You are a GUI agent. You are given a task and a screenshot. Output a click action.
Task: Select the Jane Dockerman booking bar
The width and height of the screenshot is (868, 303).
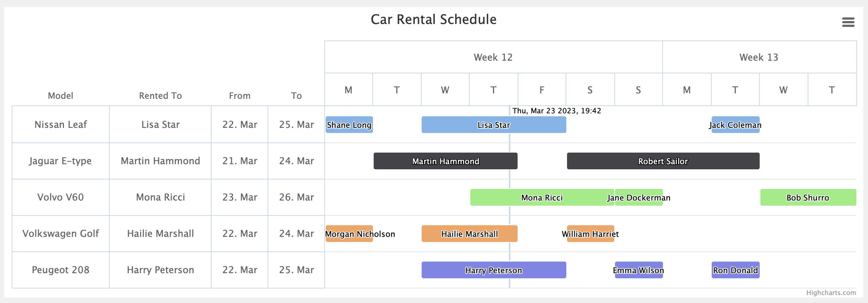point(639,197)
